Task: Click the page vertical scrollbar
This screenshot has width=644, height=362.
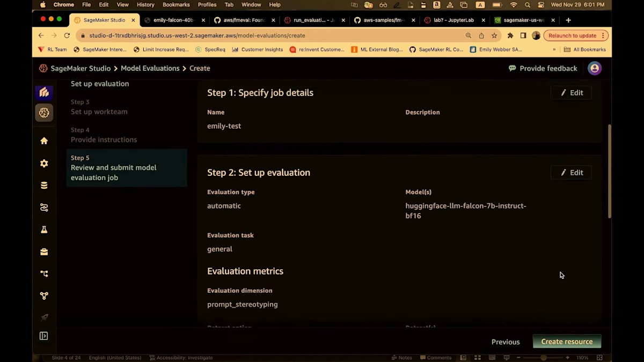Action: [609, 172]
